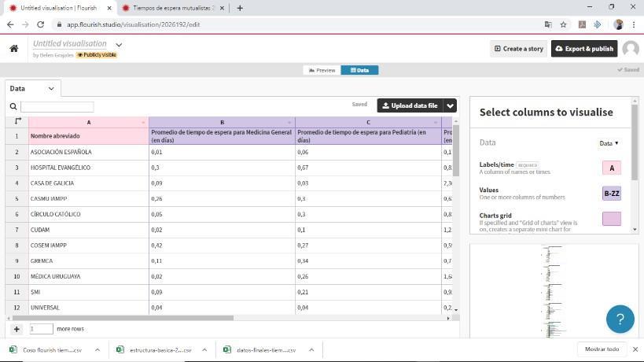Click the Upload data file button
The width and height of the screenshot is (644, 362).
pyautogui.click(x=410, y=105)
